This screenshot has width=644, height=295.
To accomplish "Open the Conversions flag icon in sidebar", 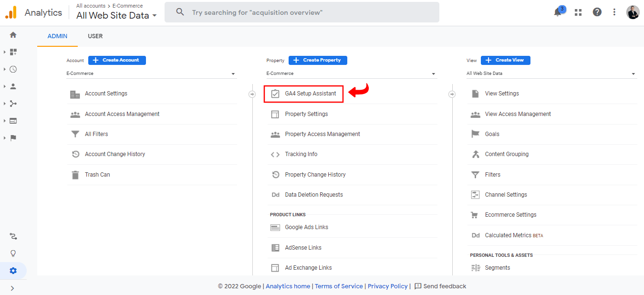I will pos(13,138).
